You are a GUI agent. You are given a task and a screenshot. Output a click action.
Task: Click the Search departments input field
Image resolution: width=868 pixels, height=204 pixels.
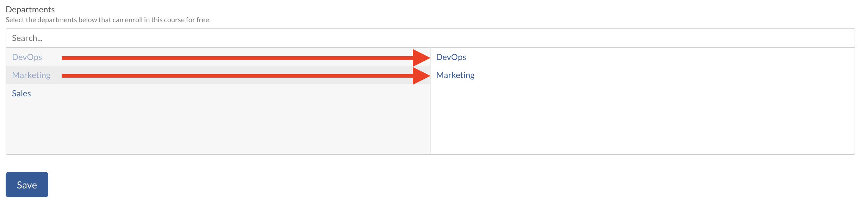[430, 38]
